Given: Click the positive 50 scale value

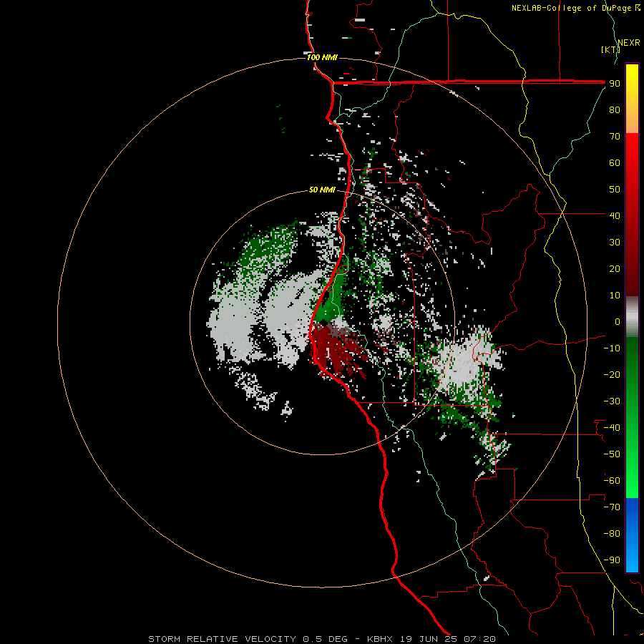Looking at the screenshot, I should pos(615,190).
